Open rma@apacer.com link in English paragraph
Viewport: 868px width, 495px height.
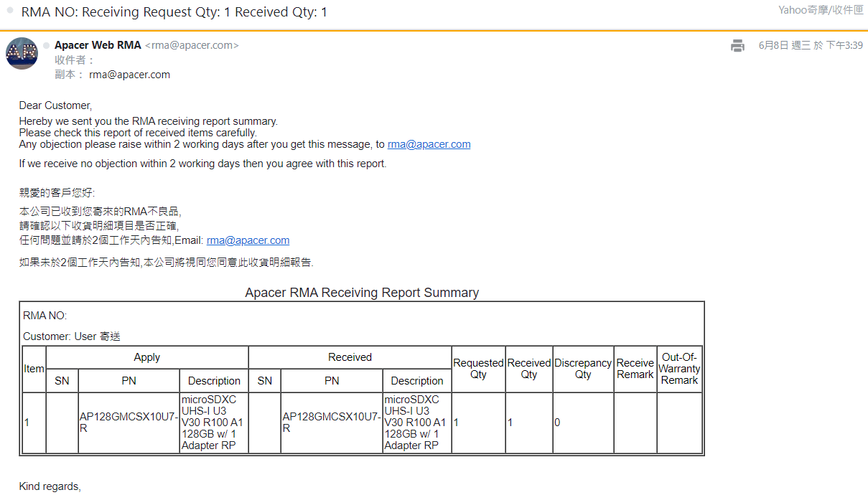[429, 144]
